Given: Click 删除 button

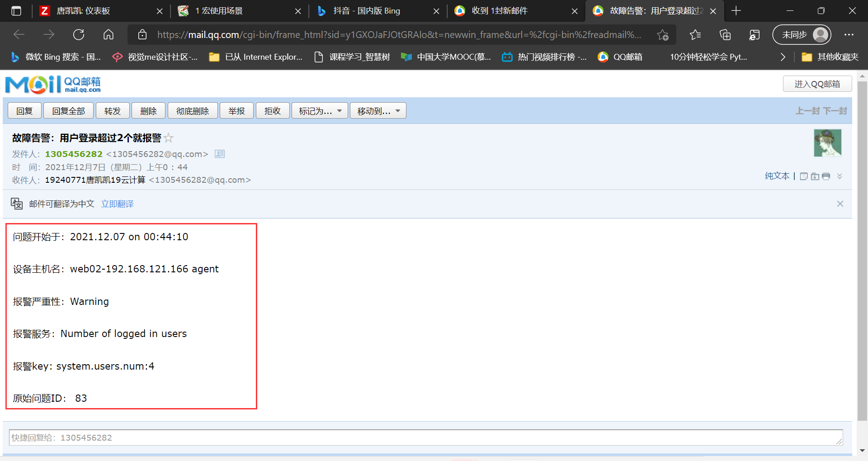Looking at the screenshot, I should [x=148, y=111].
